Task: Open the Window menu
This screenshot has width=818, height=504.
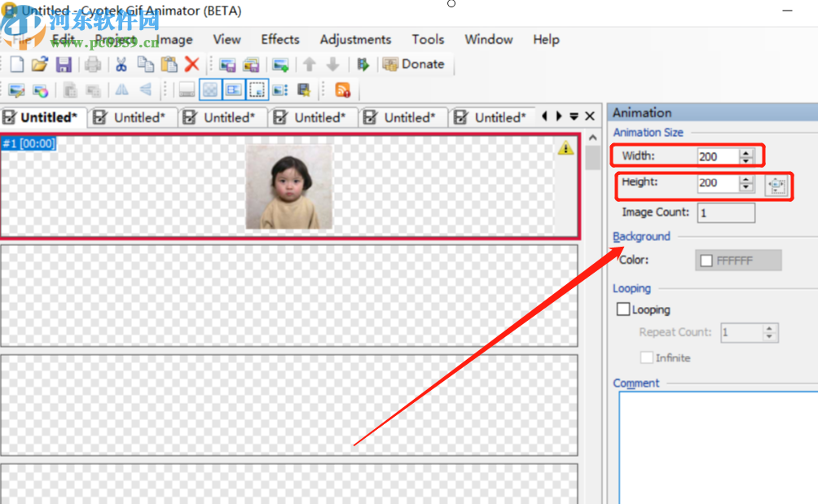Action: [x=489, y=40]
